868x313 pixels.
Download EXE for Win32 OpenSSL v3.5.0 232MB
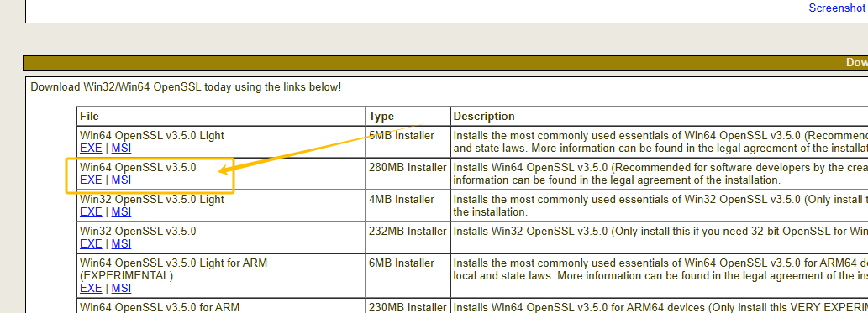click(91, 244)
